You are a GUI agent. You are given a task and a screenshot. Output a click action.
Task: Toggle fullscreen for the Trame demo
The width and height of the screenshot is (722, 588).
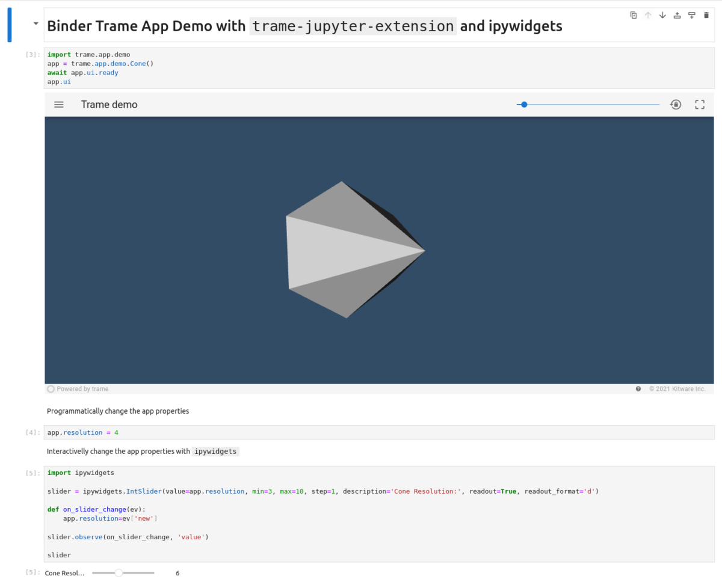700,105
